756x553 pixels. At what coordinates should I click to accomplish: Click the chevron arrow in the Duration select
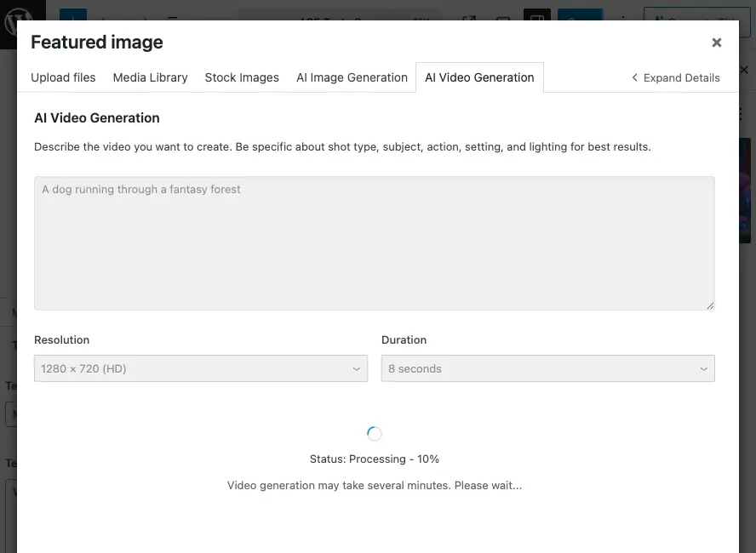[x=703, y=369]
